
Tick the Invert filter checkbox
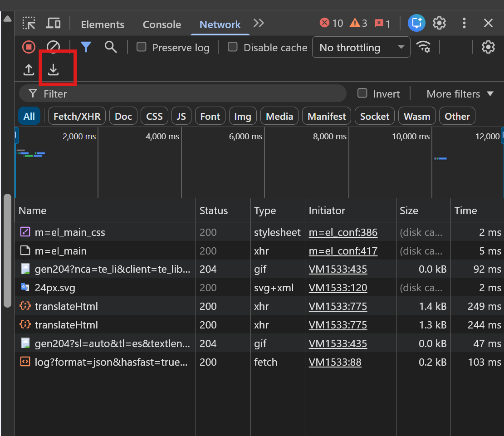[362, 93]
